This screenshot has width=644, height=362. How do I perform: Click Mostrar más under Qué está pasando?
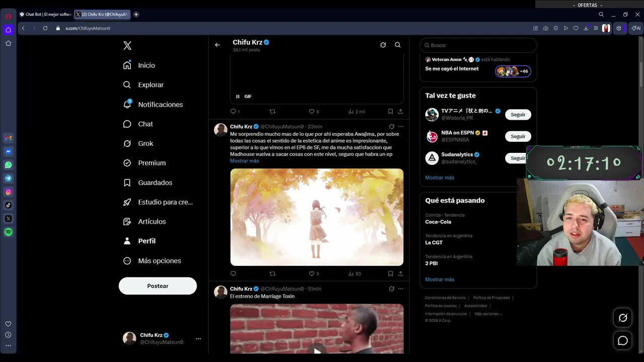(440, 280)
